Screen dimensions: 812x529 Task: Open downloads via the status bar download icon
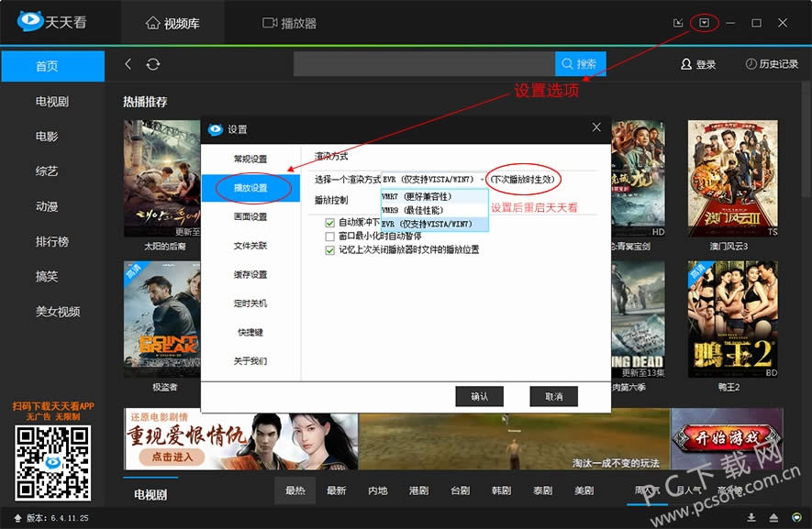click(x=751, y=518)
